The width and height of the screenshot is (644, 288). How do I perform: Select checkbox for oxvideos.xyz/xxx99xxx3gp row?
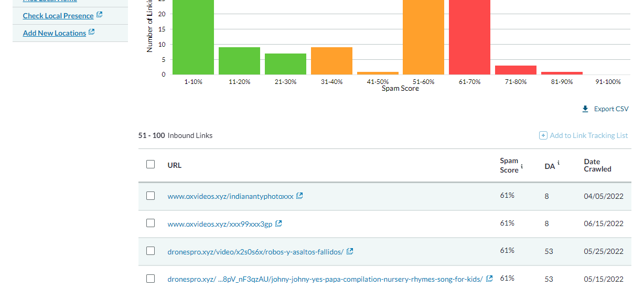(151, 223)
